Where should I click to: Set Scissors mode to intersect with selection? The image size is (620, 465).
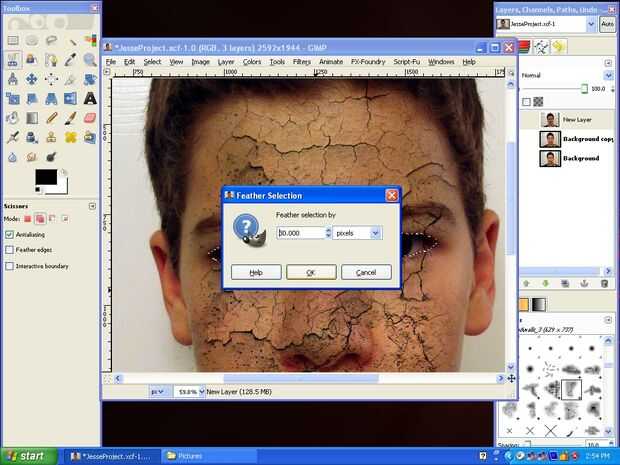(65, 219)
